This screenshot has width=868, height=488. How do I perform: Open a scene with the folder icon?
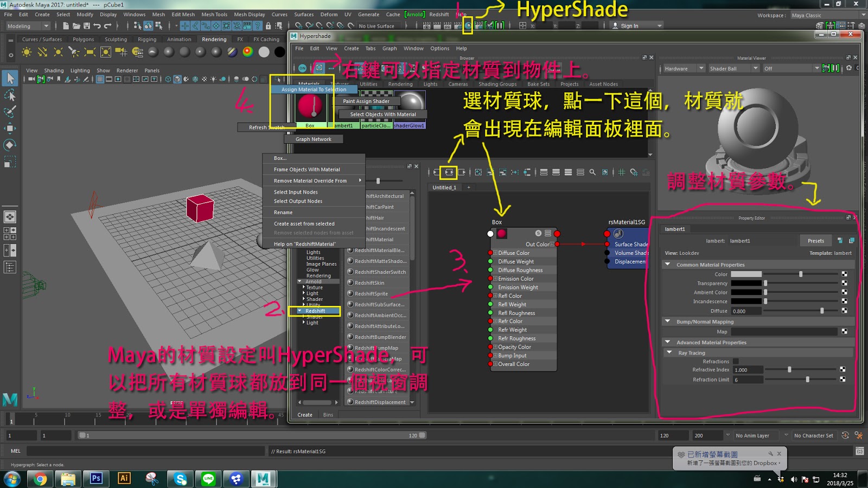coord(76,25)
